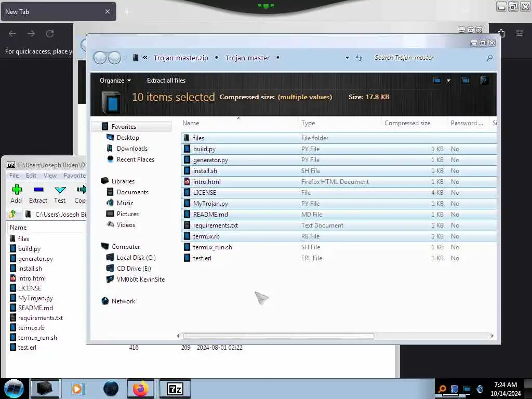Click the change view icon

437,81
